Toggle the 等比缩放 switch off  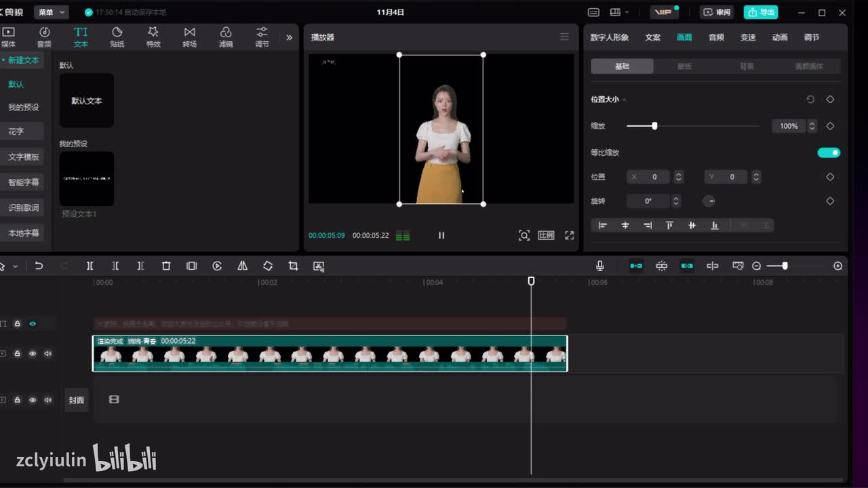pyautogui.click(x=829, y=152)
